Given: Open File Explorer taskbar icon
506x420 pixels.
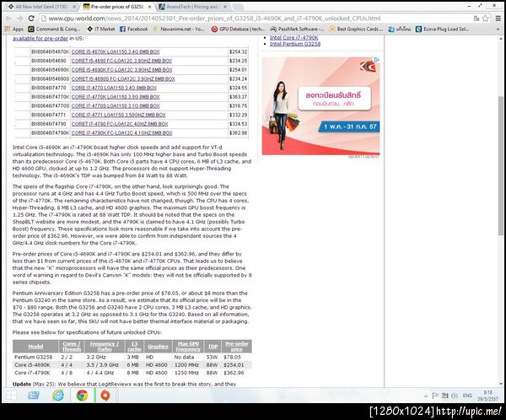Looking at the screenshot, I should click(x=33, y=396).
